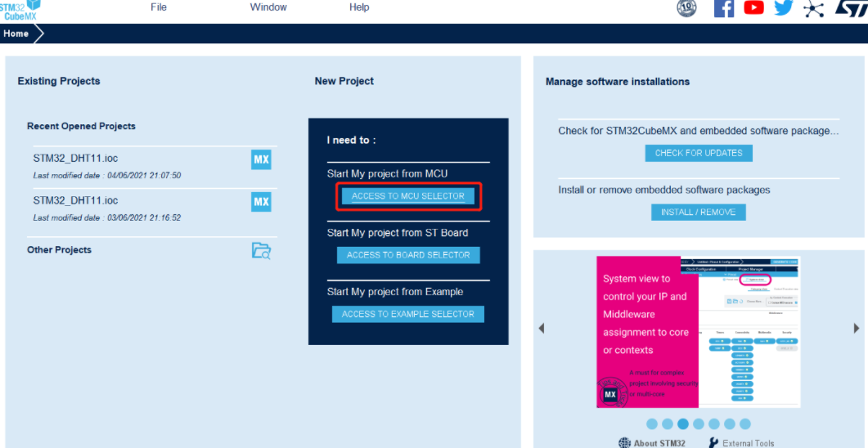Viewport: 868px width, 448px height.
Task: Click ACCESS TO EXAMPLE SELECTOR button
Action: click(408, 314)
